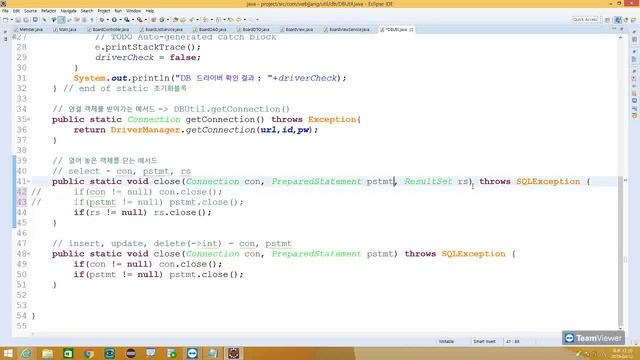640x360 pixels.
Task: Close the DBUtil.java editor tab
Action: point(411,29)
